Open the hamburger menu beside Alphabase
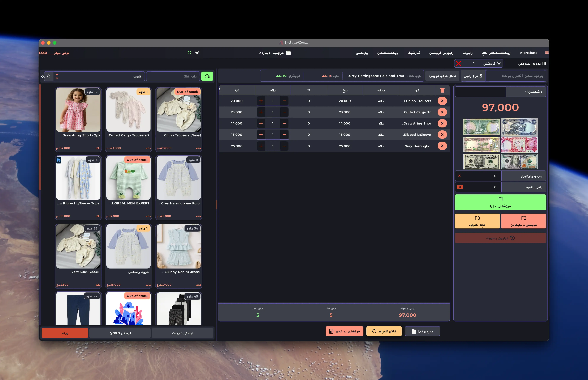 547,53
